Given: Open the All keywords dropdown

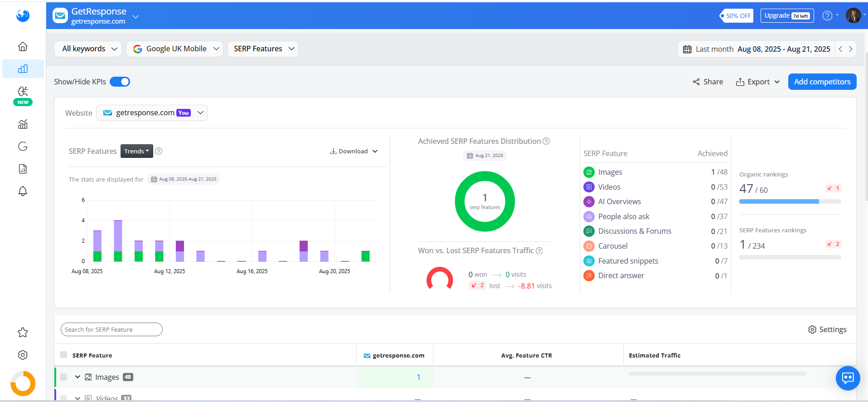Looking at the screenshot, I should 88,49.
